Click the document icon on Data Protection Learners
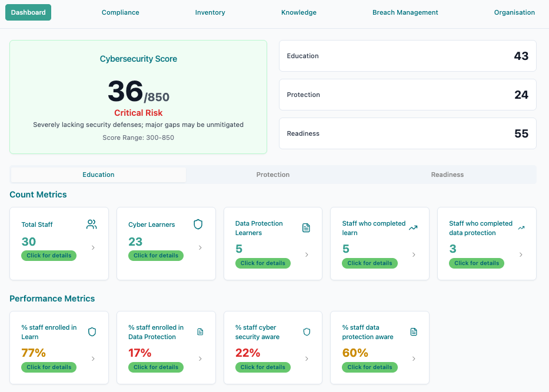Viewport: 549px width, 392px height. (306, 227)
